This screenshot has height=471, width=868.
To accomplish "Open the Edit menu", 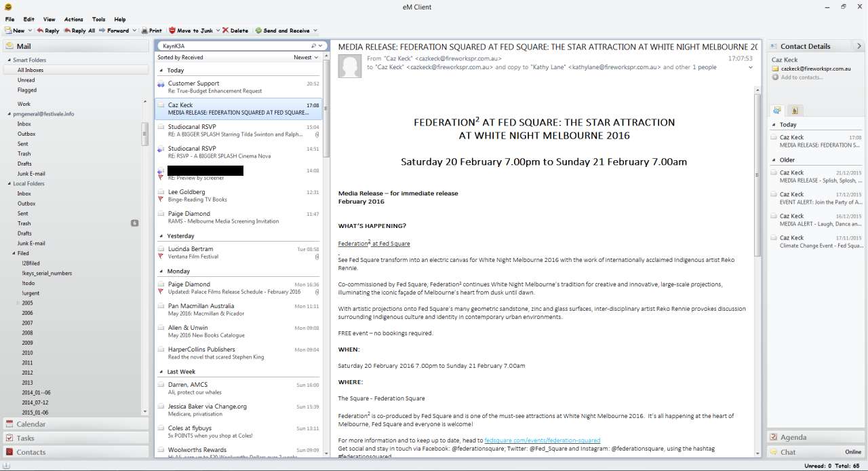I will tap(28, 20).
